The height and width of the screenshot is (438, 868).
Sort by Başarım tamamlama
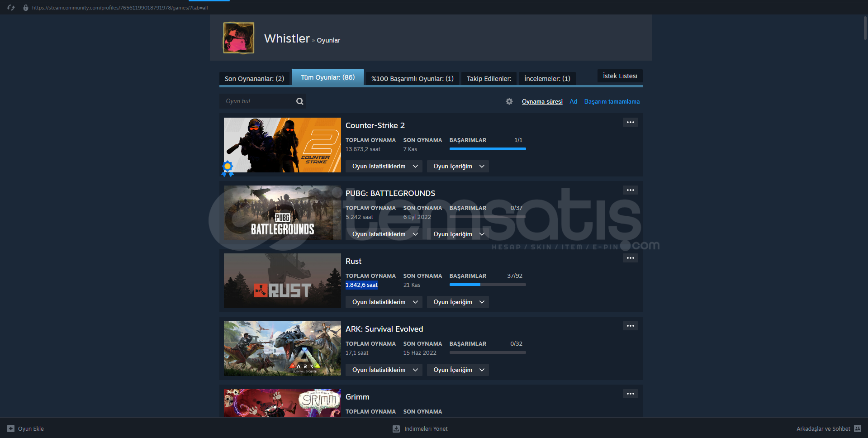tap(612, 101)
